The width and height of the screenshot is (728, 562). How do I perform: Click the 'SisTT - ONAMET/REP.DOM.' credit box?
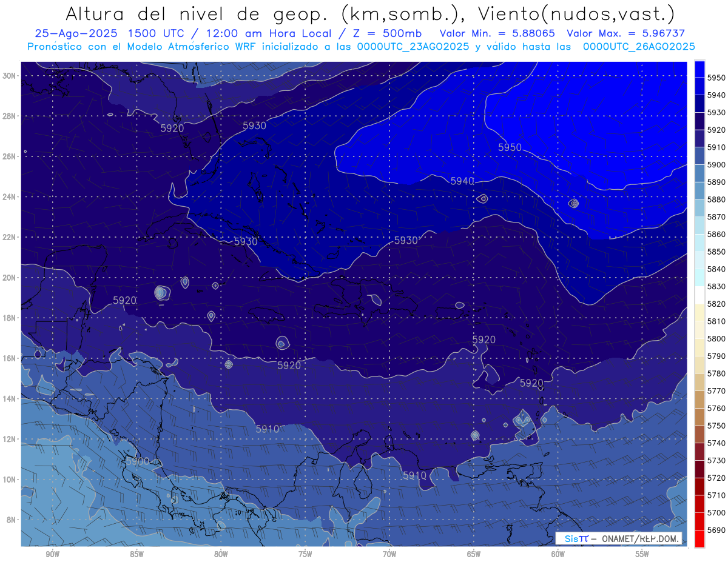click(619, 538)
